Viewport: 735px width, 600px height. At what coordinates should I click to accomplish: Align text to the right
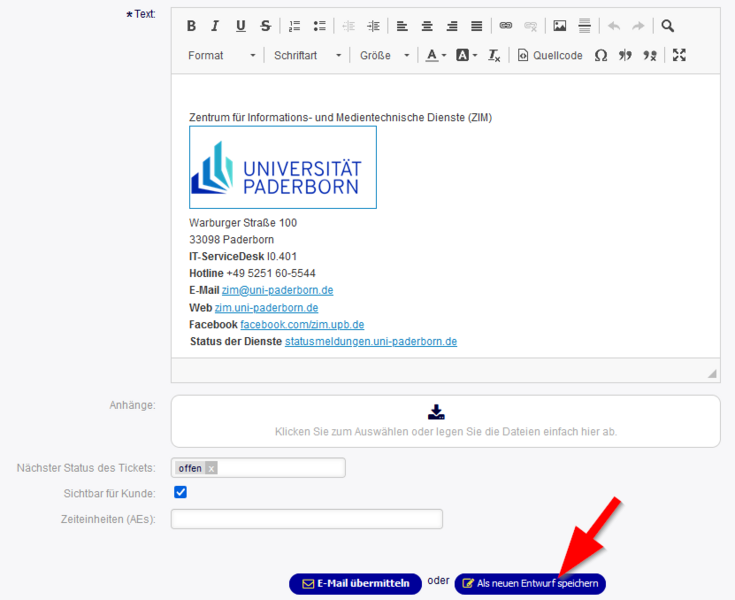pyautogui.click(x=452, y=26)
